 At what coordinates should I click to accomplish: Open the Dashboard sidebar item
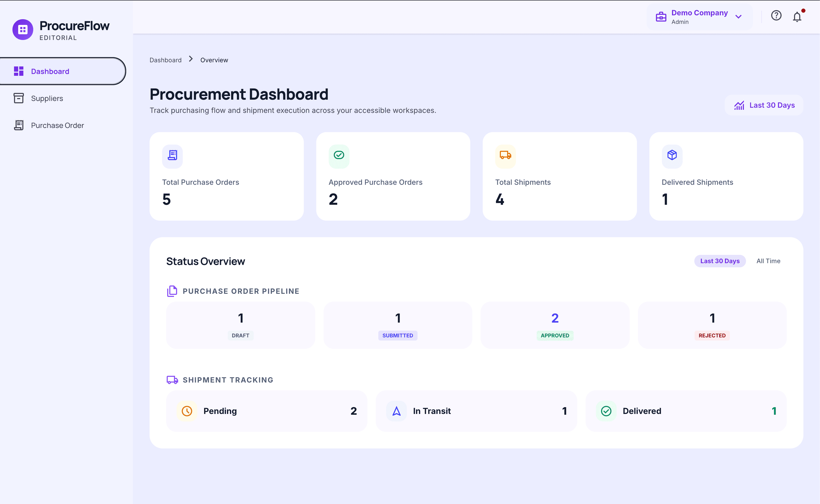[x=62, y=71]
